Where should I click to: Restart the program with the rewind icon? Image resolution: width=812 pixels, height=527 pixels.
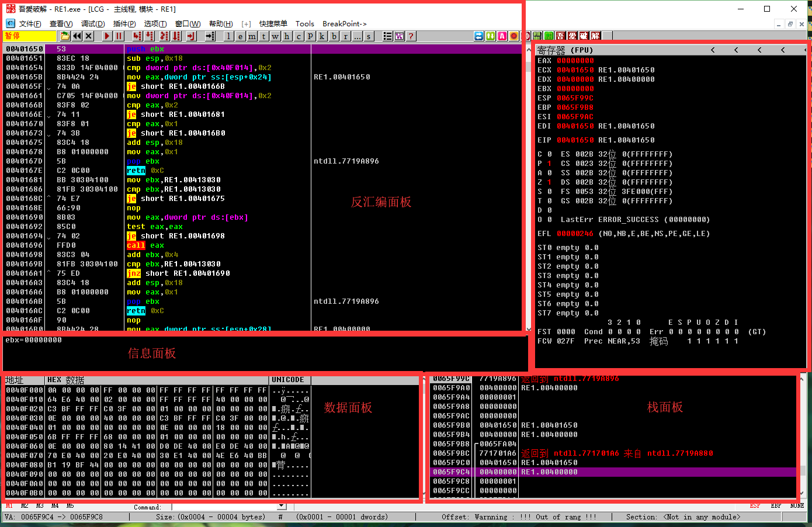tap(77, 36)
